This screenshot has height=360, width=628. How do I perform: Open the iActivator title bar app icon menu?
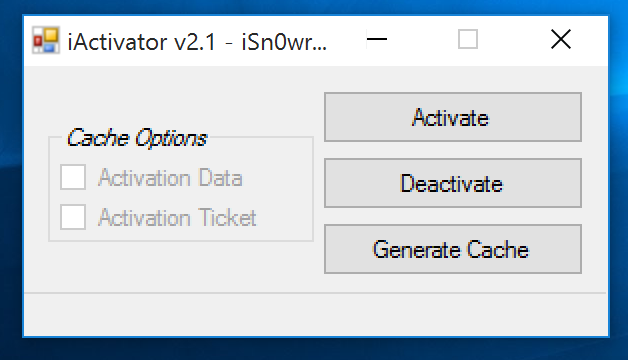[x=46, y=40]
